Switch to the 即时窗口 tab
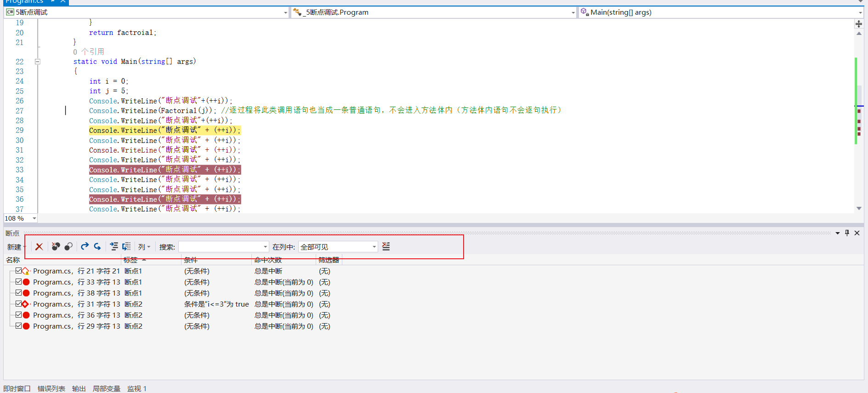 (17, 389)
